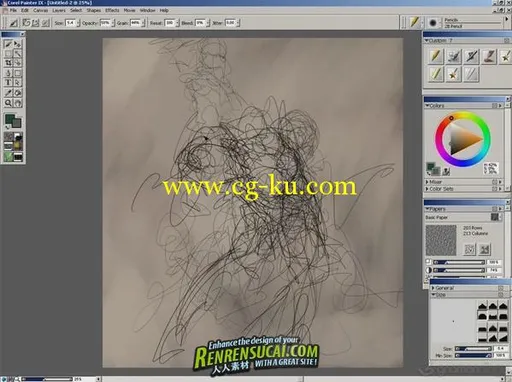Select the Brush tool in toolbox
The image size is (512, 382).
pos(8,44)
